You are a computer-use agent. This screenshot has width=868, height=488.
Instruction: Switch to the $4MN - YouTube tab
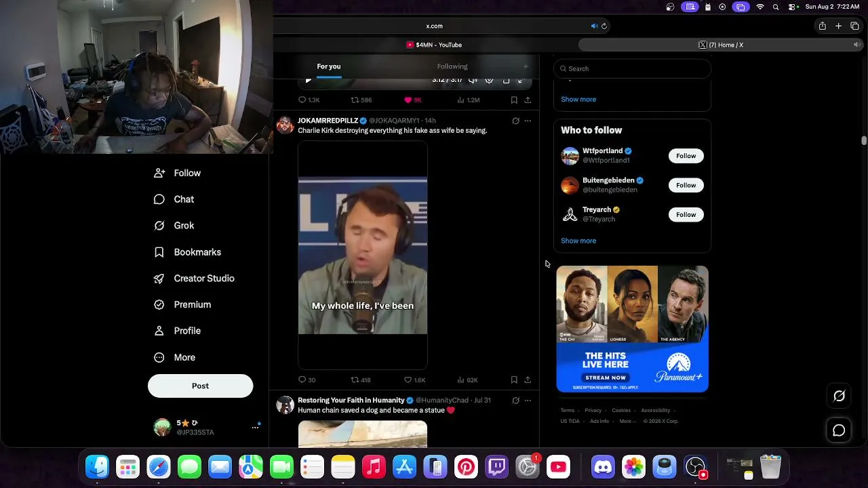coord(434,45)
